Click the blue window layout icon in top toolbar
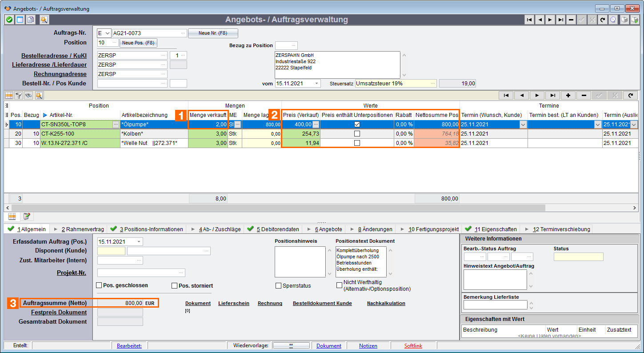644x353 pixels. [20, 20]
